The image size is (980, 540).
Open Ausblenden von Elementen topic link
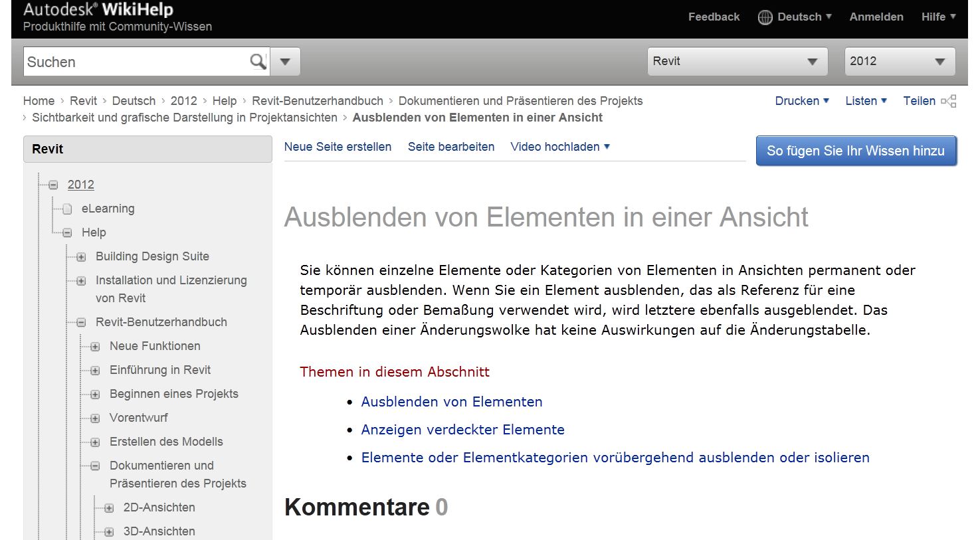pos(452,402)
